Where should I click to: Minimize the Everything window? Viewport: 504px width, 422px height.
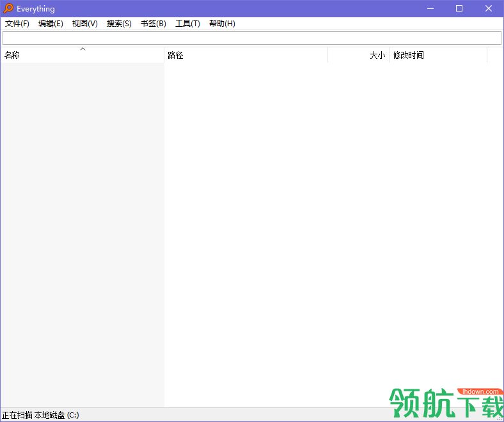430,8
